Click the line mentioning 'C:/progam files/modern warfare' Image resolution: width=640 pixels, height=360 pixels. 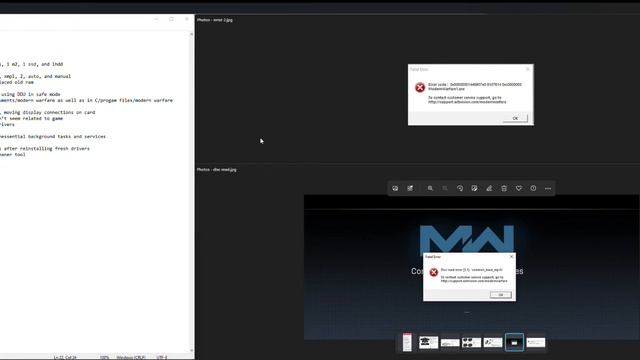[87, 100]
